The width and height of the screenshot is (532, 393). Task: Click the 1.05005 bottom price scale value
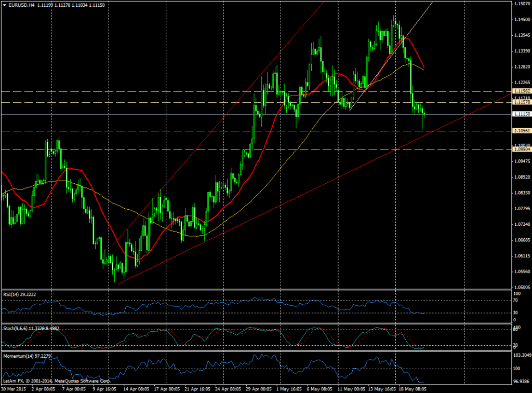(521, 287)
